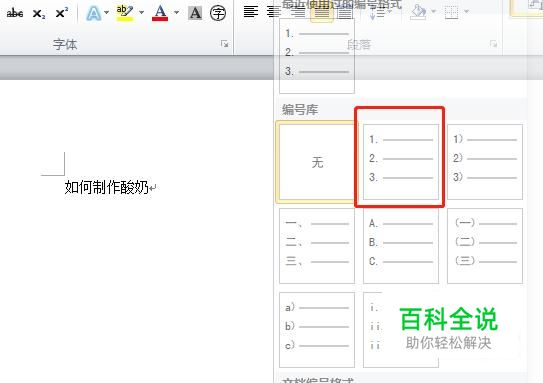The width and height of the screenshot is (543, 383).
Task: Select 1) 2) 3) numbering style
Action: [x=485, y=162]
